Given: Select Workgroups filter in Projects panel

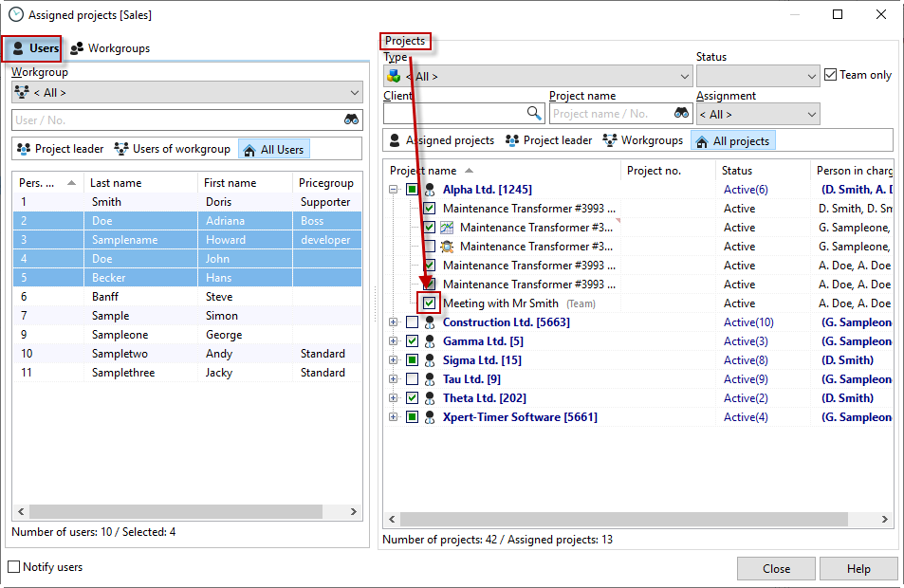Looking at the screenshot, I should click(641, 140).
